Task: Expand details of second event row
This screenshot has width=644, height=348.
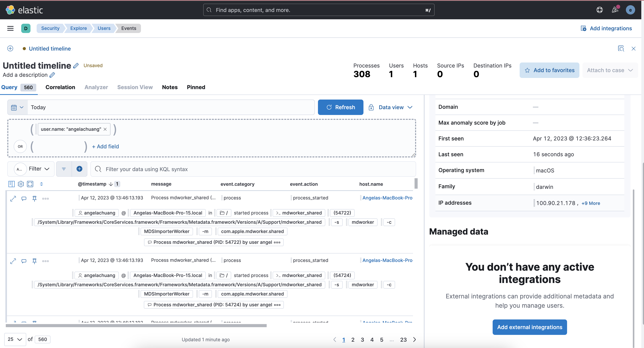Action: (x=13, y=261)
